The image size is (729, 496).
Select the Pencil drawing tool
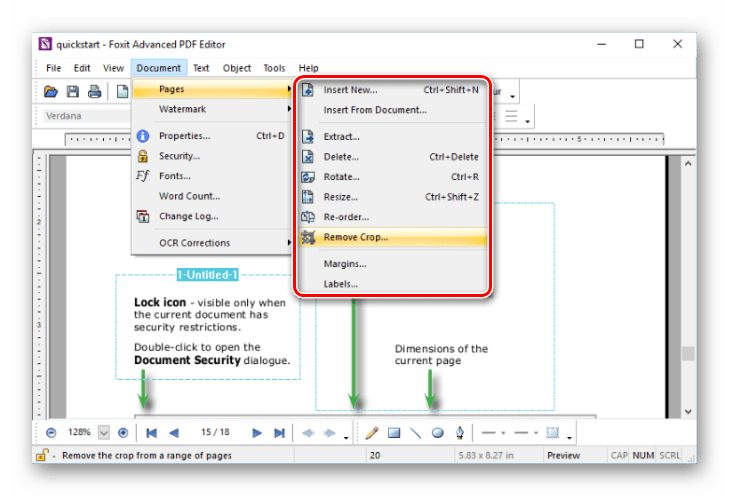coord(371,433)
